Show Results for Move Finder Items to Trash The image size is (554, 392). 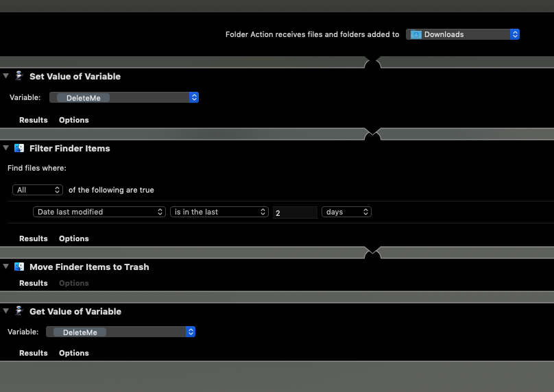pyautogui.click(x=33, y=283)
